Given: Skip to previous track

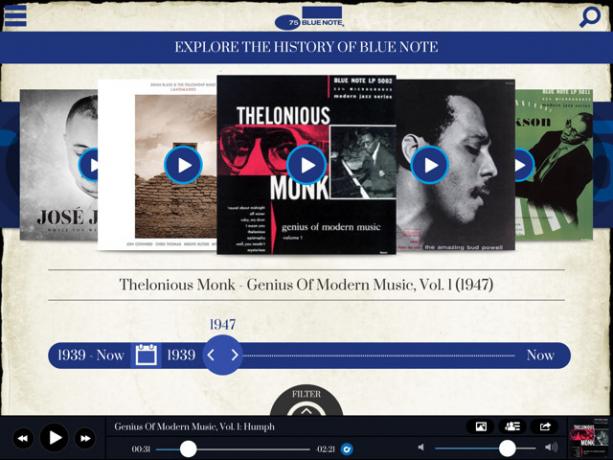Looking at the screenshot, I should [23, 438].
